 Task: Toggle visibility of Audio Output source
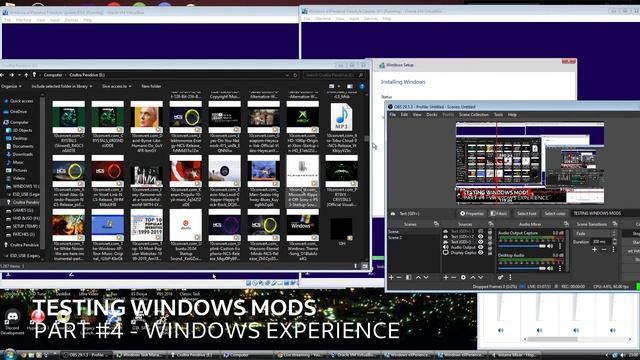[x=480, y=247]
